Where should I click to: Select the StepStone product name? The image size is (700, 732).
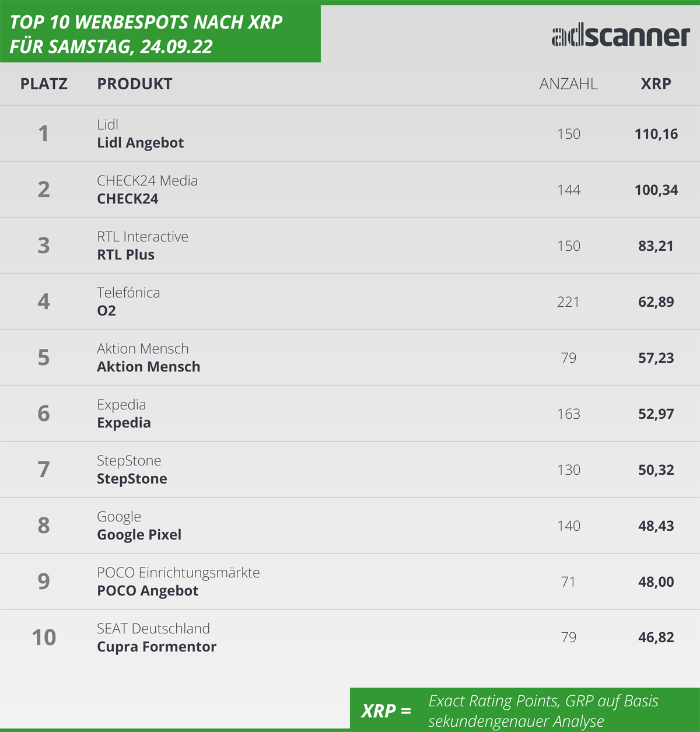(132, 479)
